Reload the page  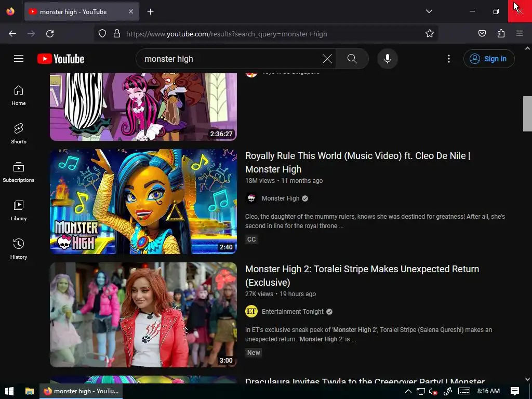50,34
